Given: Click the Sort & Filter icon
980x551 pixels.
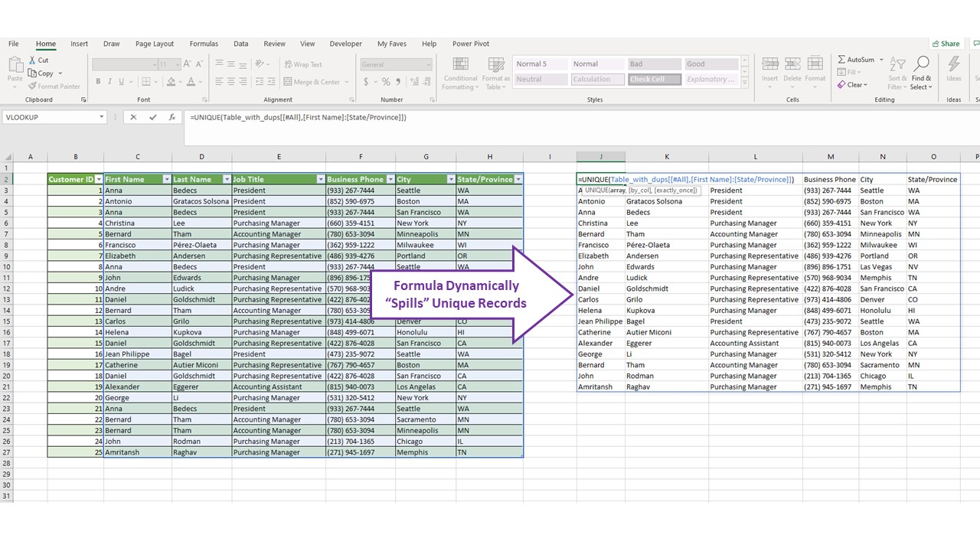Looking at the screenshot, I should pyautogui.click(x=897, y=64).
